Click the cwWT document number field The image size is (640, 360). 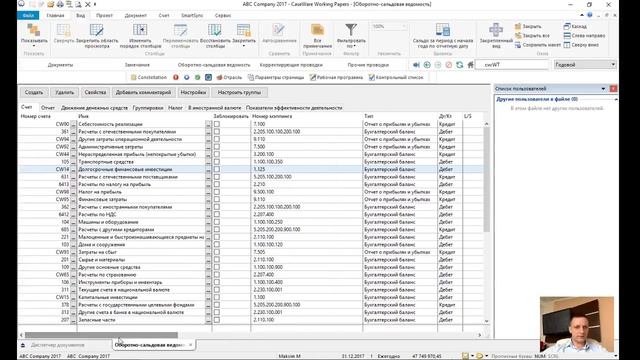click(x=512, y=64)
